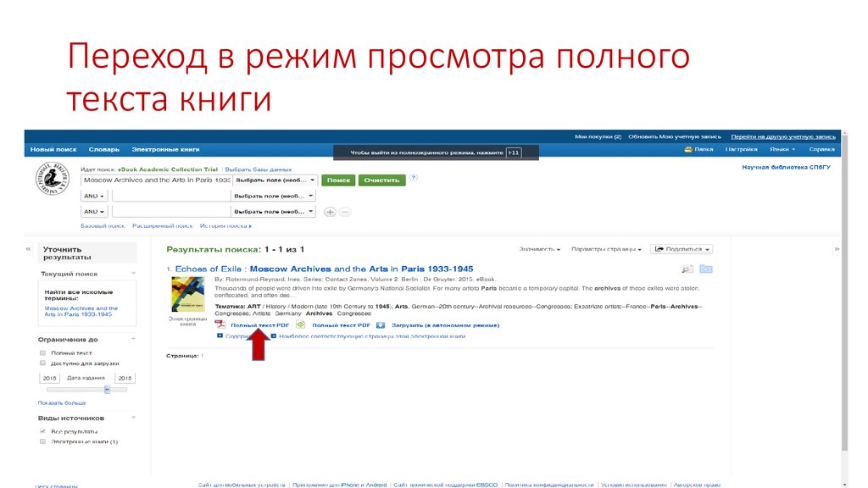868x488 pixels.
Task: Open the AND operator dropdown on second row
Action: 94,196
